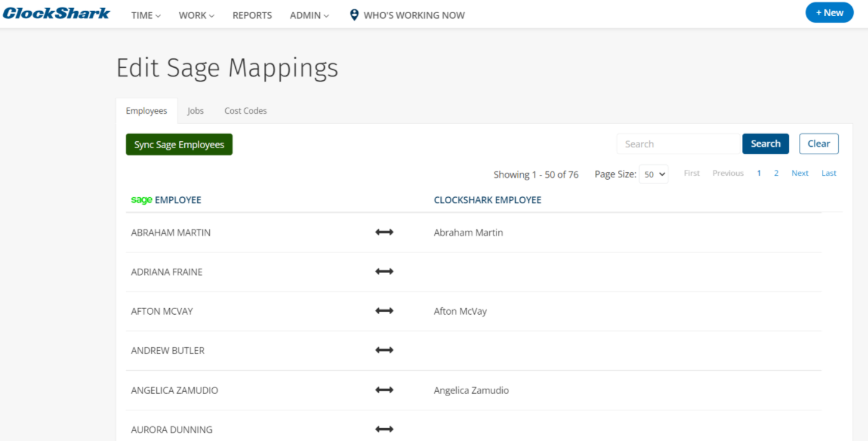Click the Showing 1 - 50 of 76 text
Image resolution: width=868 pixels, height=441 pixels.
click(536, 174)
